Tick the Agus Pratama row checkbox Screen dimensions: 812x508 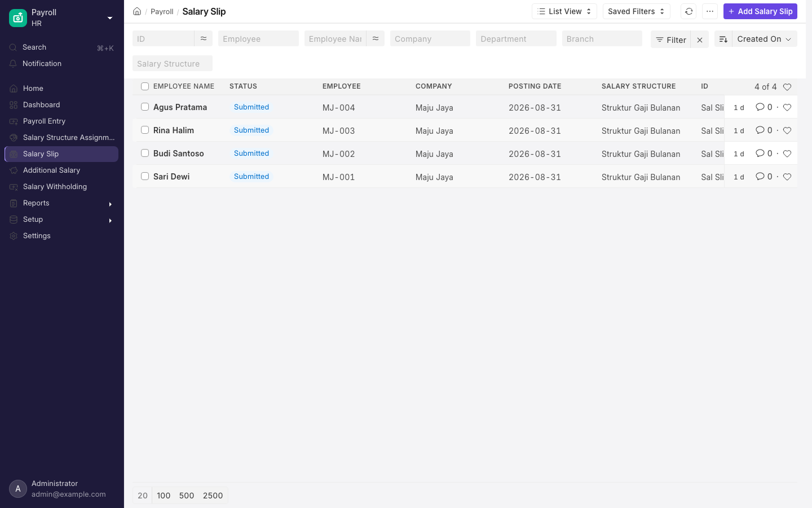pyautogui.click(x=145, y=107)
